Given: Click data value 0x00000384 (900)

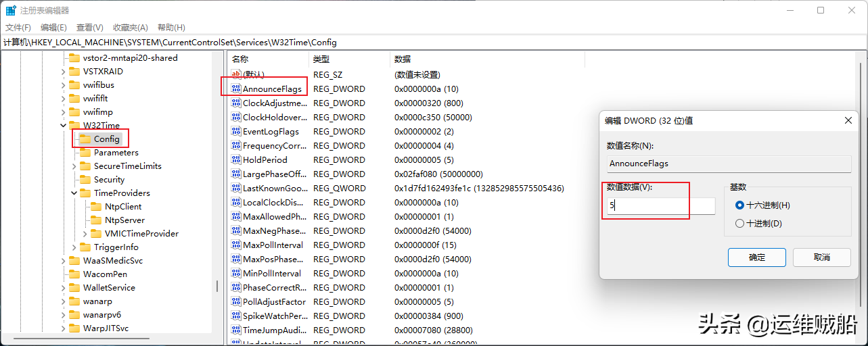Looking at the screenshot, I should (x=429, y=316).
